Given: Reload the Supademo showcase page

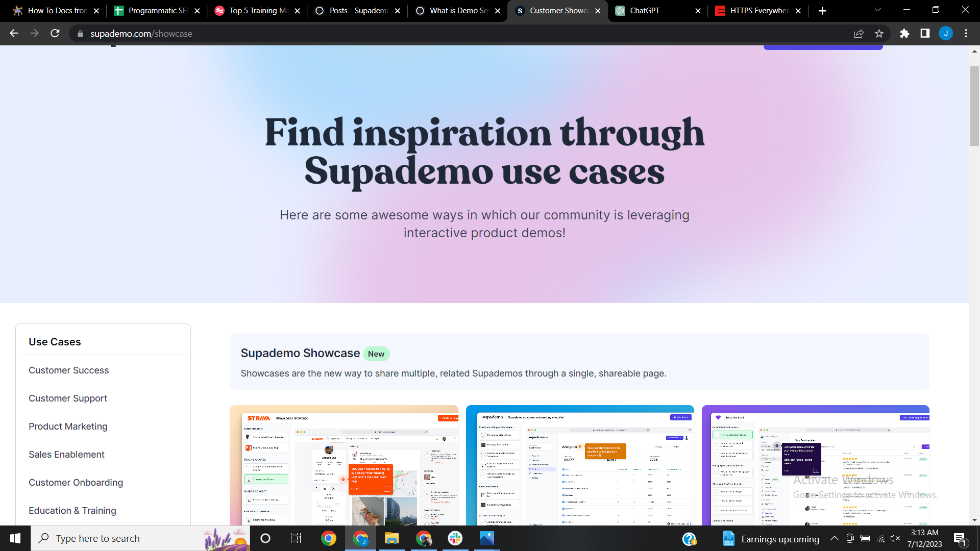Looking at the screenshot, I should coord(55,34).
